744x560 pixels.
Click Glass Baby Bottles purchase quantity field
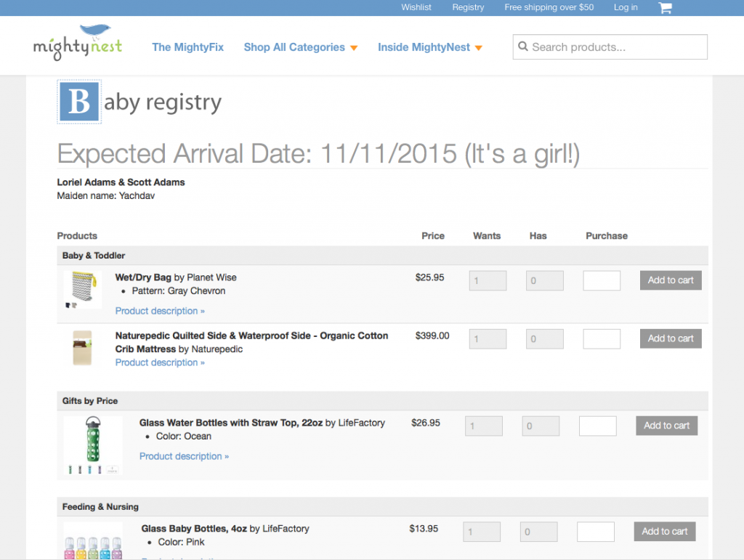click(596, 532)
